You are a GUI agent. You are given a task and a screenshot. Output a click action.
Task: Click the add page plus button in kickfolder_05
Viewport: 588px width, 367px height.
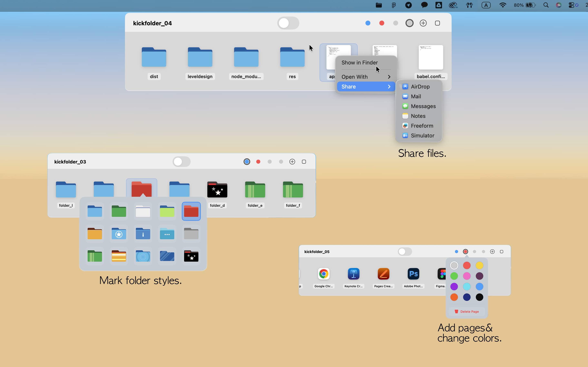tap(492, 251)
